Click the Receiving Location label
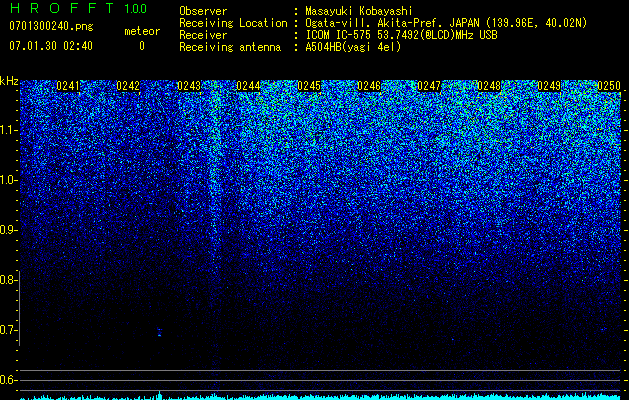 (233, 23)
